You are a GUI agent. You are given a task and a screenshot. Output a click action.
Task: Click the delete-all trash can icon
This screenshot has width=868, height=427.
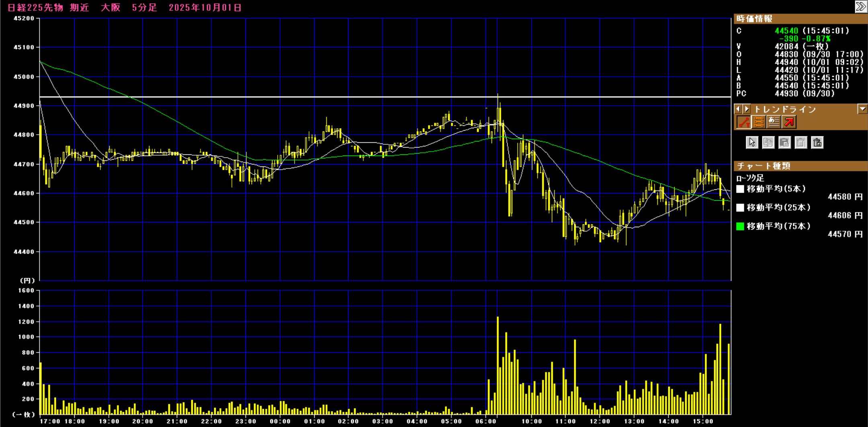817,142
